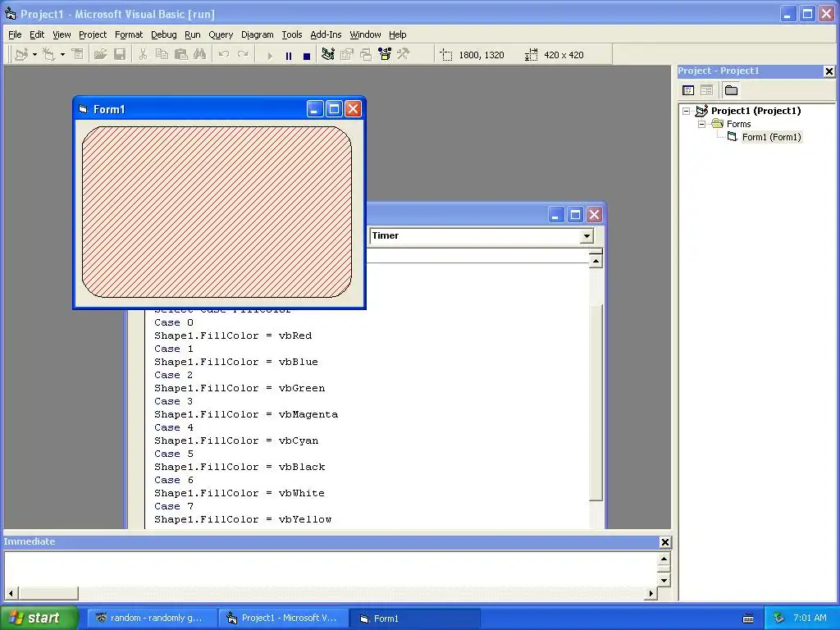Select the Forms folder in project tree

[739, 124]
